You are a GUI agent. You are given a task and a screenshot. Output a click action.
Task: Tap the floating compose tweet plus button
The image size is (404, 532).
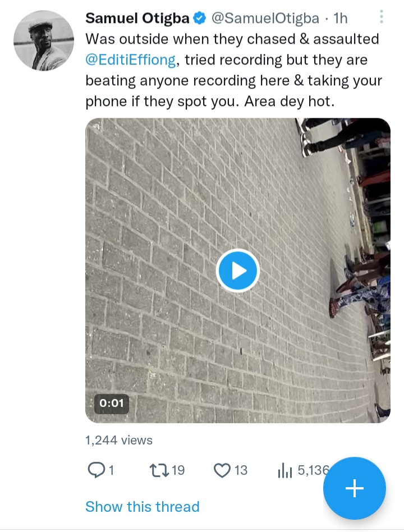click(x=354, y=488)
